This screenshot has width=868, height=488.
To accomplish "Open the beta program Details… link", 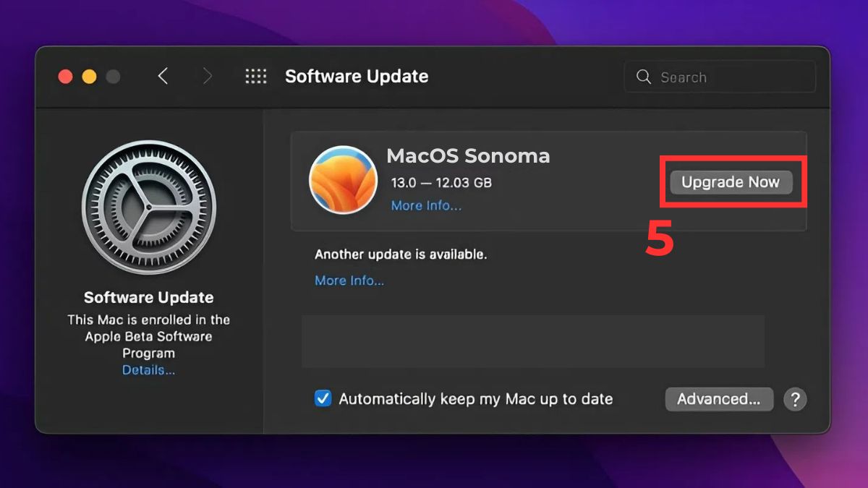I will click(x=148, y=370).
